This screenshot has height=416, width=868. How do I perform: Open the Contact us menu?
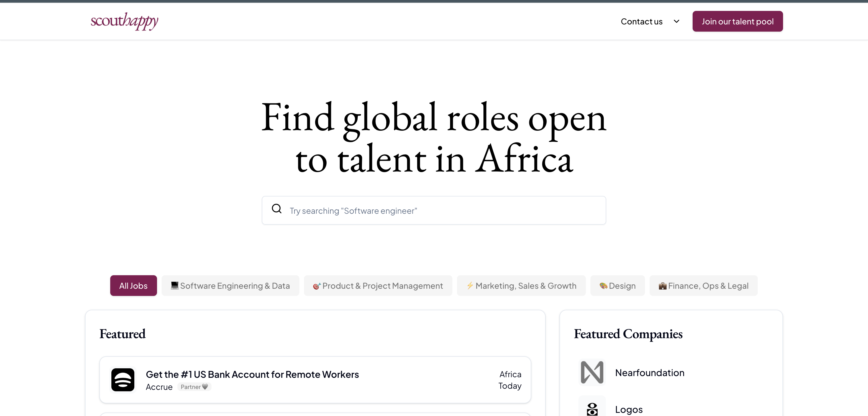click(x=642, y=22)
